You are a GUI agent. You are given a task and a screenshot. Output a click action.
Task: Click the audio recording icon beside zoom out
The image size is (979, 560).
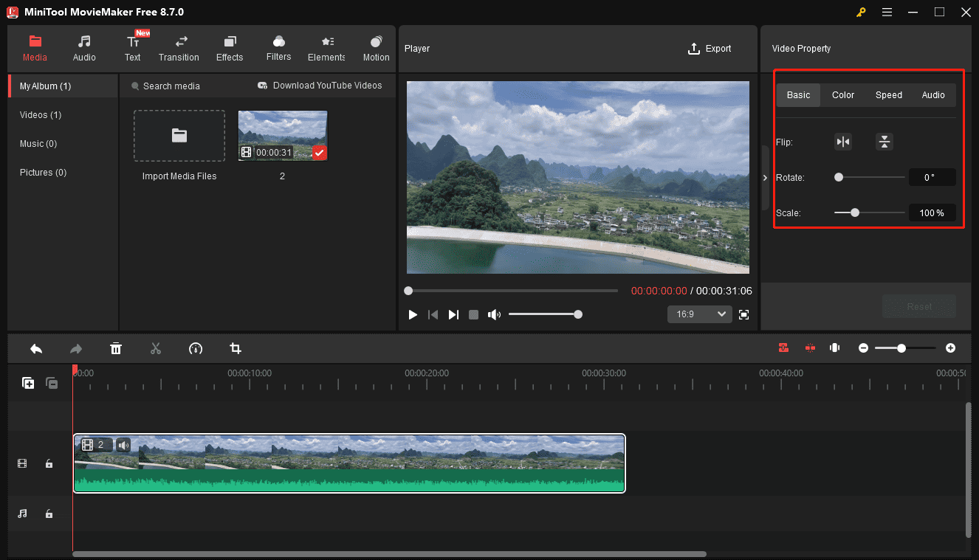coord(835,348)
